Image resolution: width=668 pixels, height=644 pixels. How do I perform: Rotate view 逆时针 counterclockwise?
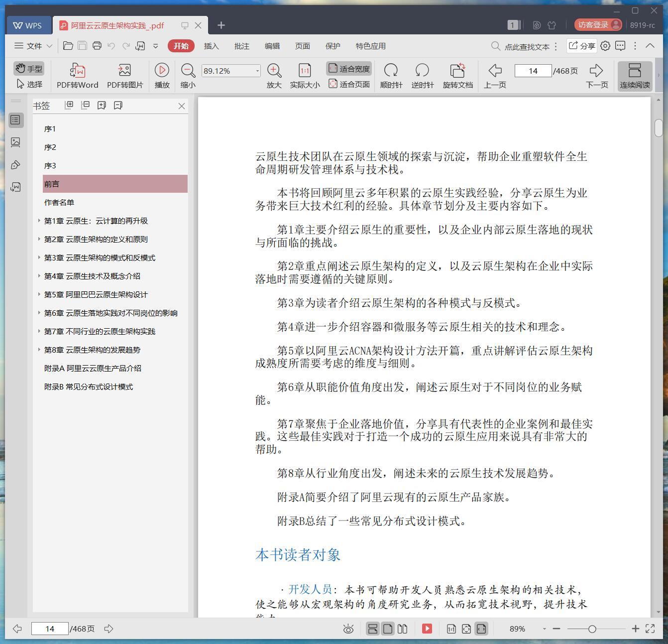click(422, 76)
